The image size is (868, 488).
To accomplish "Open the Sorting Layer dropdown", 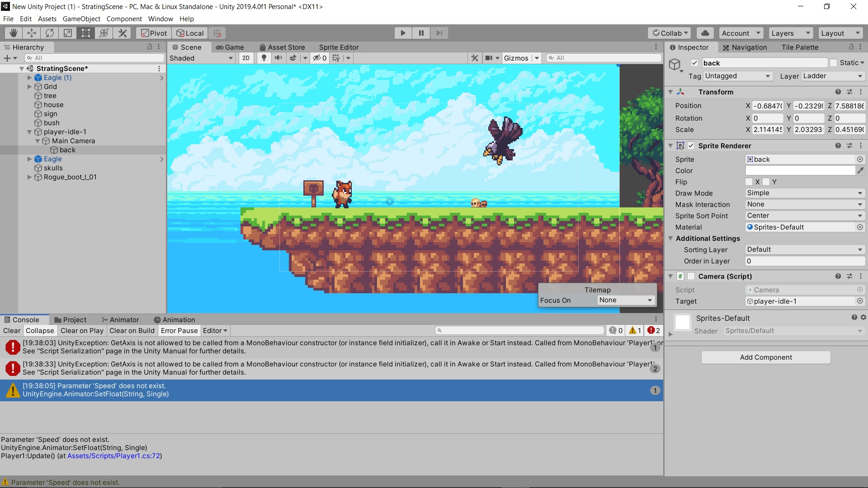I will click(805, 249).
